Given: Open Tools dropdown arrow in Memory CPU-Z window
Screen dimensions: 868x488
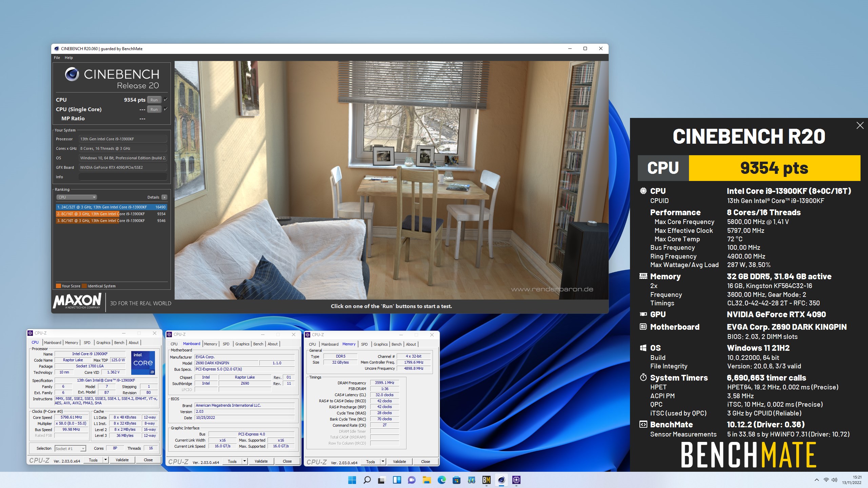Looking at the screenshot, I should 383,462.
